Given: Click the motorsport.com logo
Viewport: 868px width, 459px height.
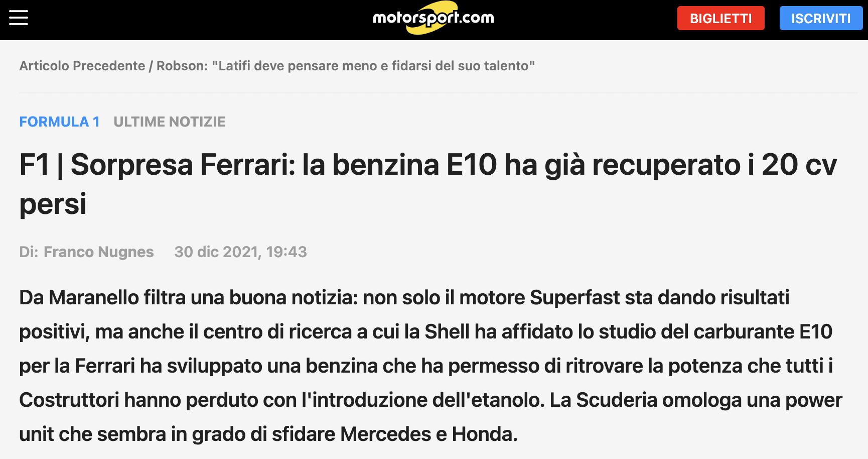Looking at the screenshot, I should [433, 18].
